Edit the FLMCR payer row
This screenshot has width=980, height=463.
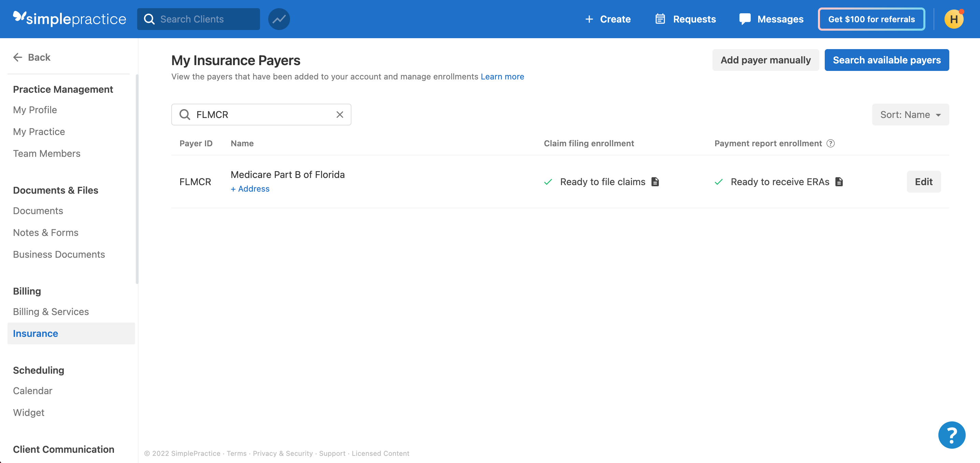coord(923,182)
